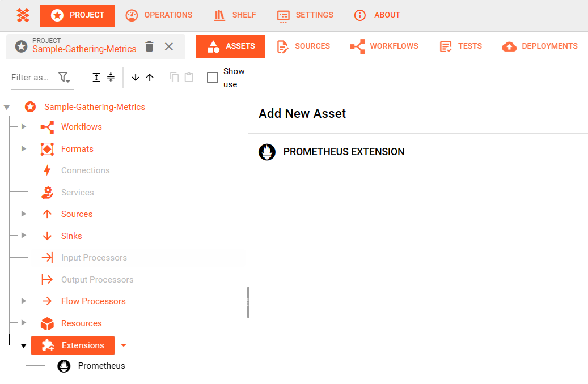Enable the Show use checkbox
This screenshot has height=384, width=588.
[x=213, y=77]
